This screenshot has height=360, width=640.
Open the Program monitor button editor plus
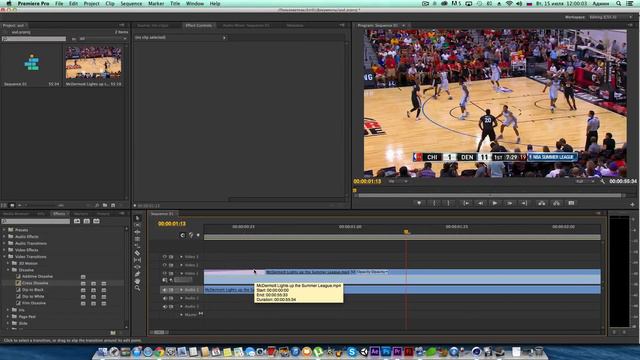tap(632, 204)
